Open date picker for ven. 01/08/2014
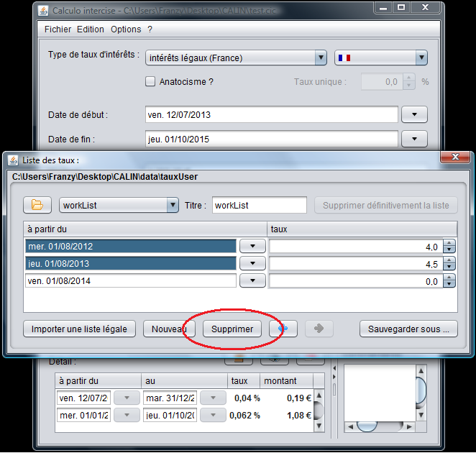The height and width of the screenshot is (453, 476). pos(252,280)
